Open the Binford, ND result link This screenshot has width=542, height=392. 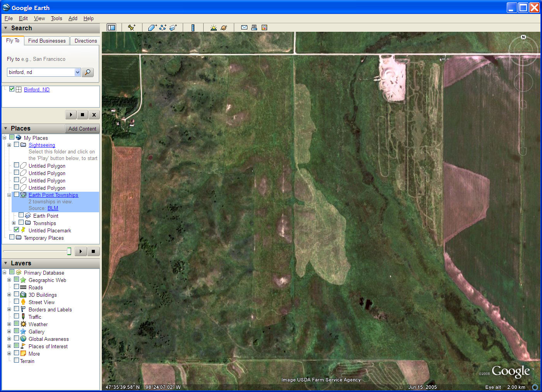(37, 89)
